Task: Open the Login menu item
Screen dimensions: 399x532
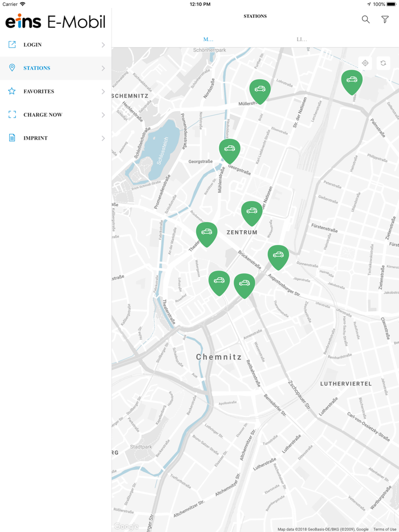Action: pos(56,45)
